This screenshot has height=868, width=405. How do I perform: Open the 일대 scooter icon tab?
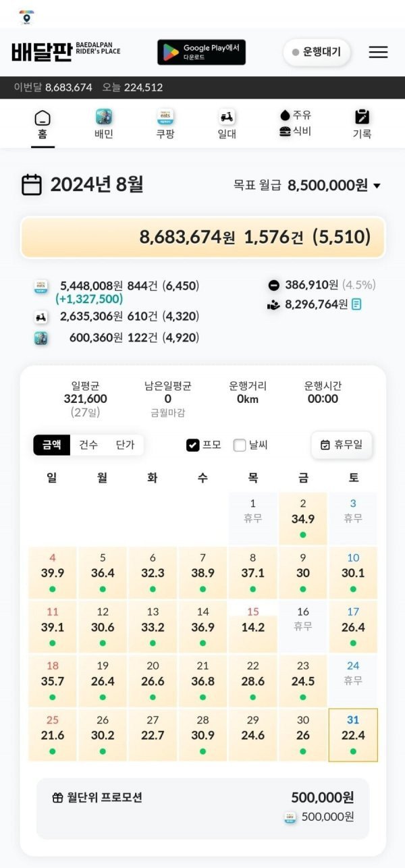pyautogui.click(x=227, y=117)
